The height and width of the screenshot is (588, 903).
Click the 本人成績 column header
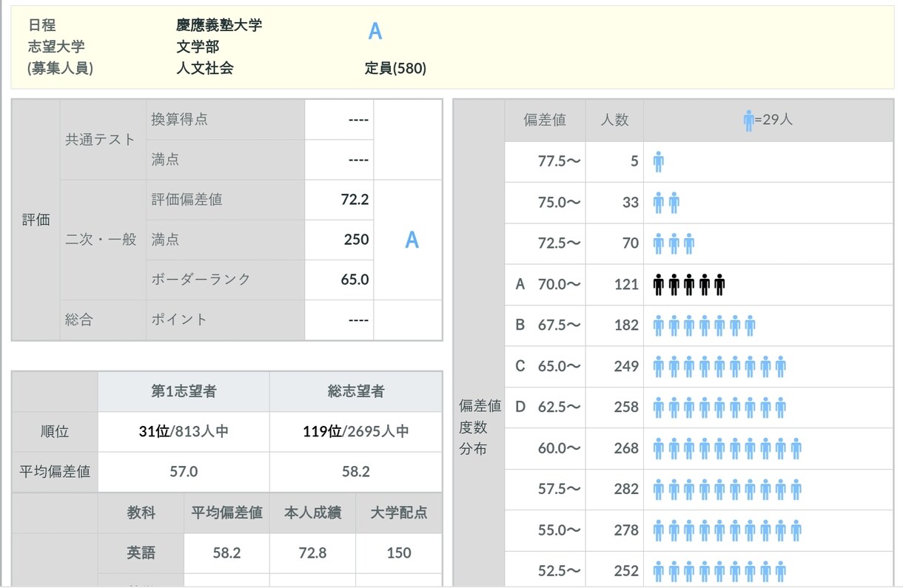pos(312,513)
